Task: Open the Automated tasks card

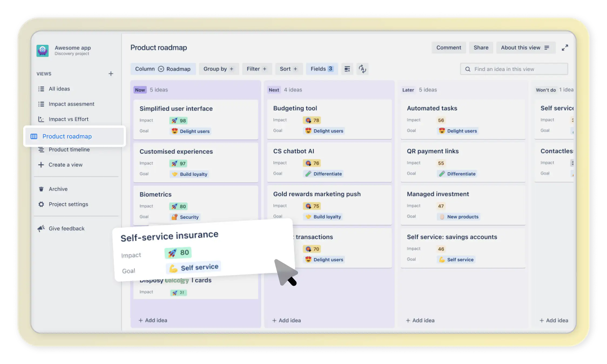Action: (x=463, y=119)
